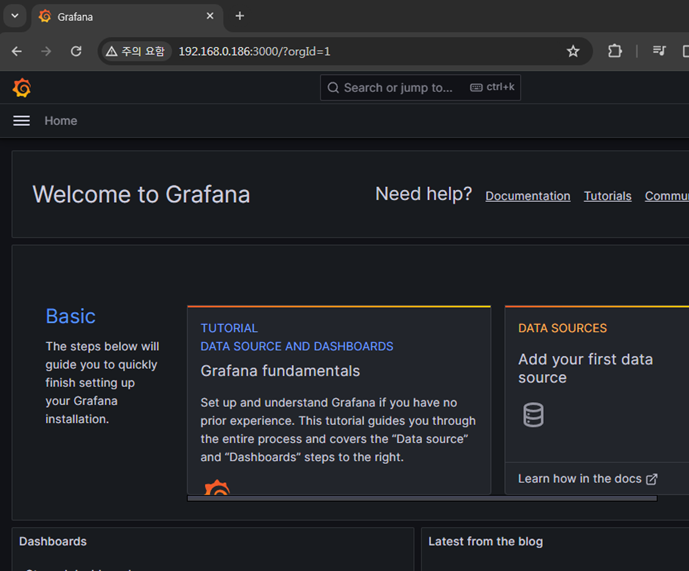Click the external link icon beside docs

coord(652,479)
